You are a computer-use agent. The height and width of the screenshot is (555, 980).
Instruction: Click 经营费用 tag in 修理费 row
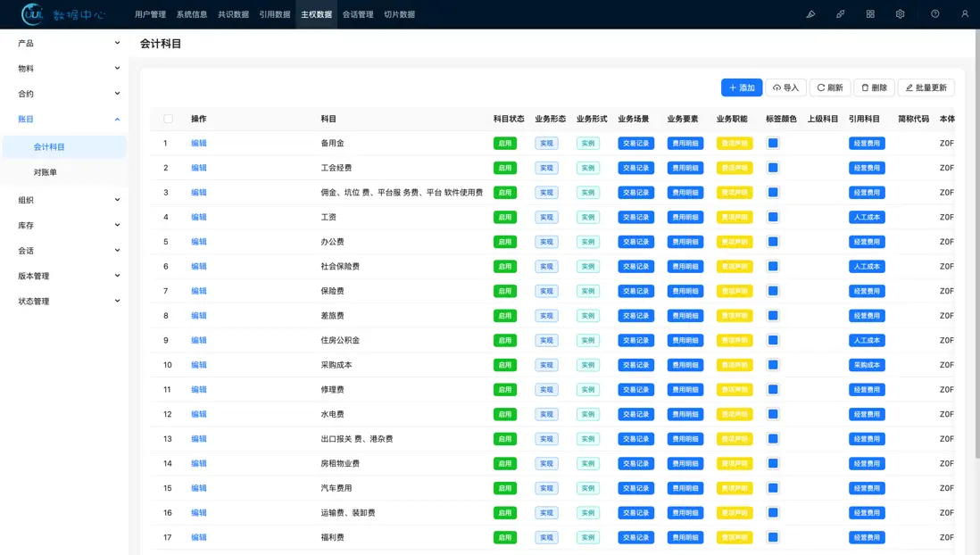(867, 389)
